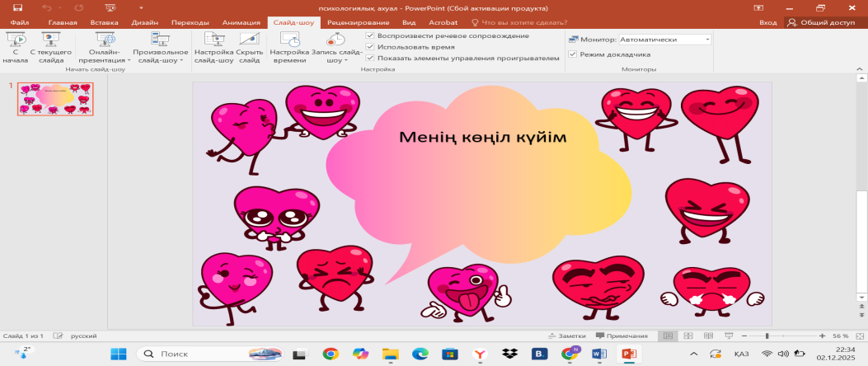868x366 pixels.
Task: Start slideshow from beginning (С начала)
Action: [x=15, y=48]
